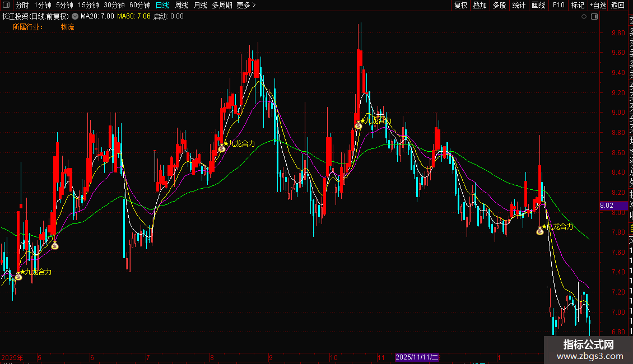Viewport: 633px width, 364px height.
Task: Click the money bag signal near 8月 九龙合力
Action: [x=222, y=148]
